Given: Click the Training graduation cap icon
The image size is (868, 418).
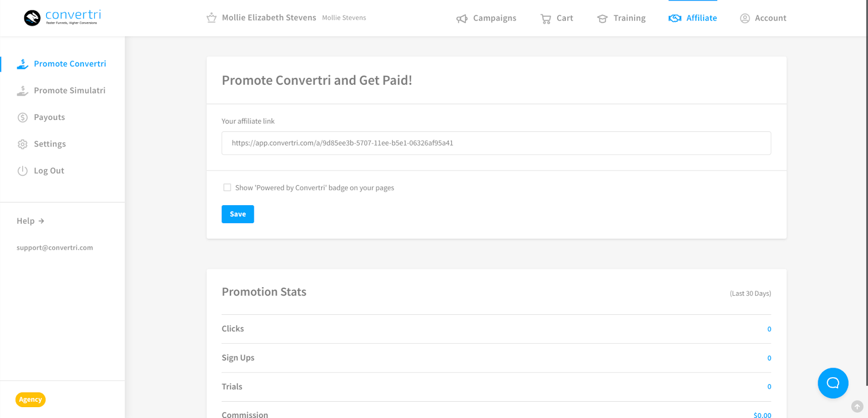Looking at the screenshot, I should point(602,18).
